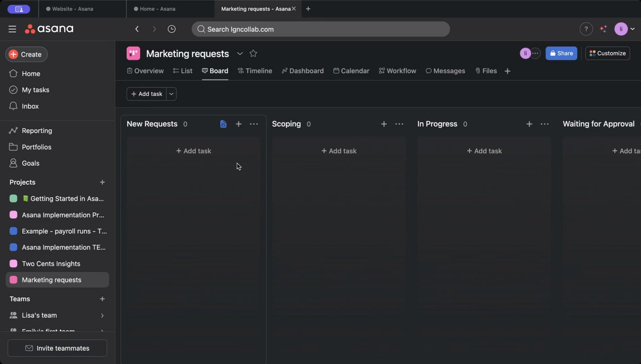
Task: Add a task via New Requests plus icon
Action: [x=239, y=124]
